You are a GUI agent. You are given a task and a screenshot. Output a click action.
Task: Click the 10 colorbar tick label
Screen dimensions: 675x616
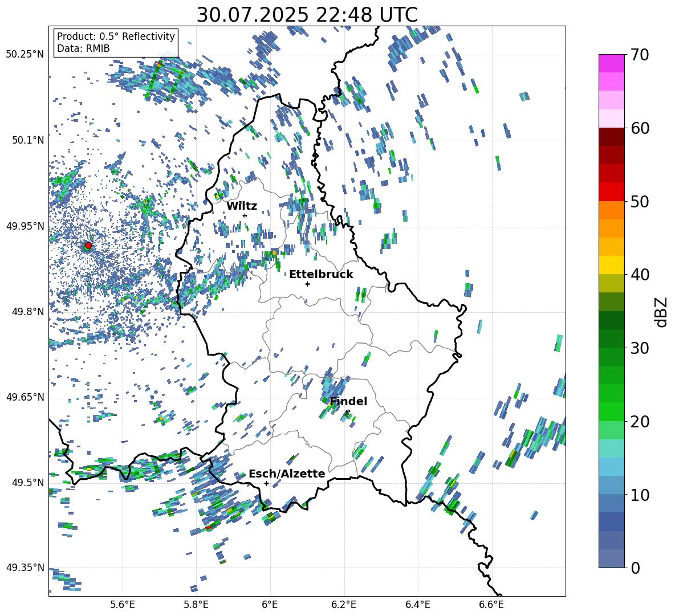pos(640,495)
